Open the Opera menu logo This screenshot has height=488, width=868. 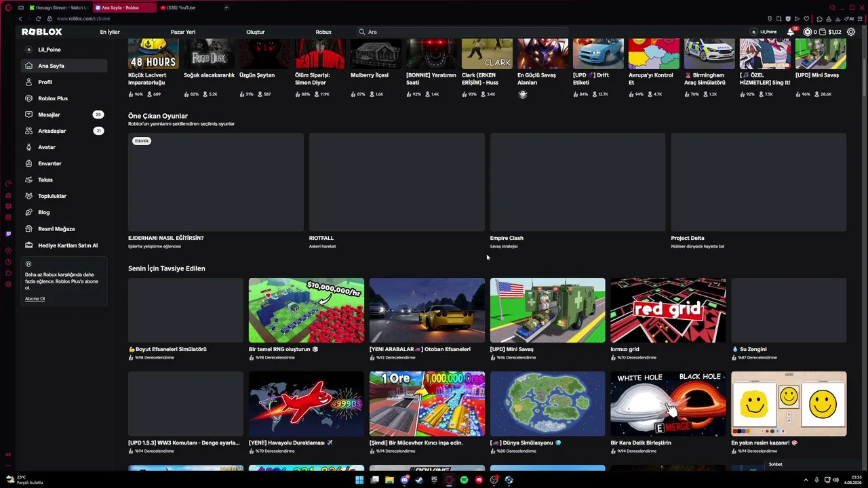pos(8,7)
